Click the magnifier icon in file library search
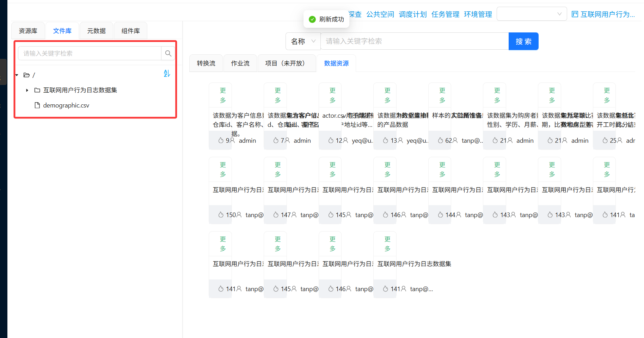Viewport: 644px width, 338px height. (x=168, y=53)
